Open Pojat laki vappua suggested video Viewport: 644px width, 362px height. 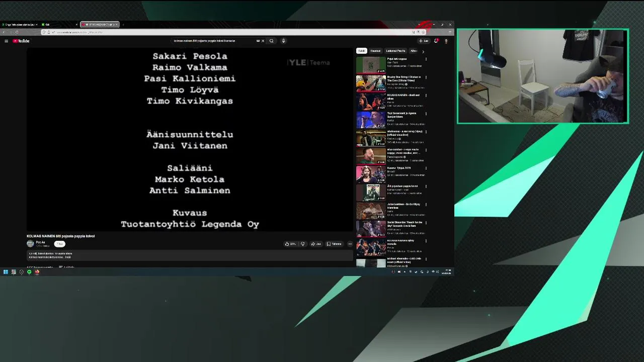point(371,65)
